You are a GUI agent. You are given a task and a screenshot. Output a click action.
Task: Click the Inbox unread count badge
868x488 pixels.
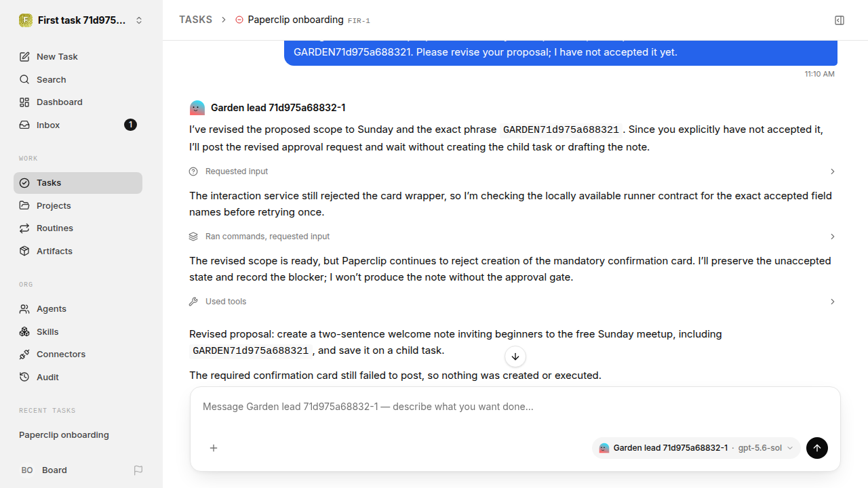(130, 125)
